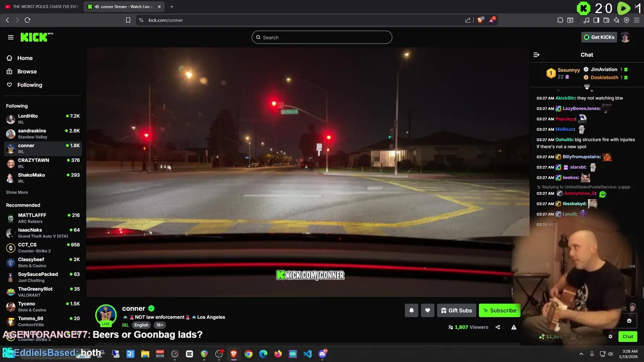This screenshot has width=644, height=362.
Task: Toggle stream notifications bell
Action: [411, 311]
